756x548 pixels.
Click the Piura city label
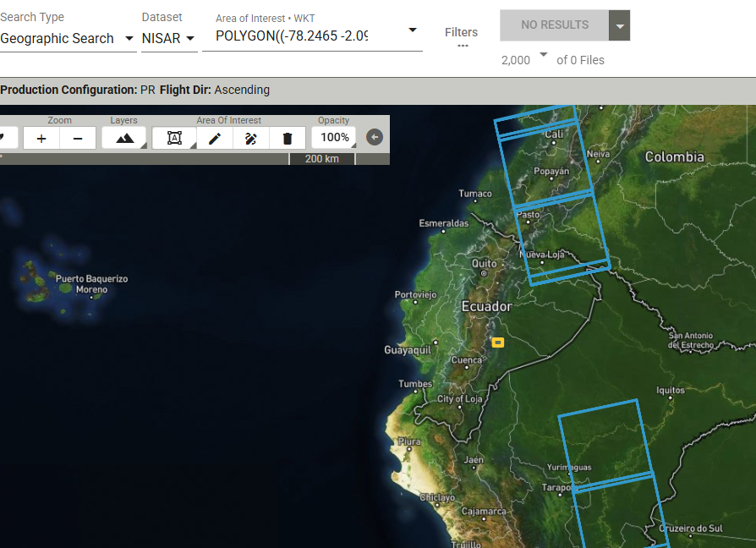(x=409, y=441)
